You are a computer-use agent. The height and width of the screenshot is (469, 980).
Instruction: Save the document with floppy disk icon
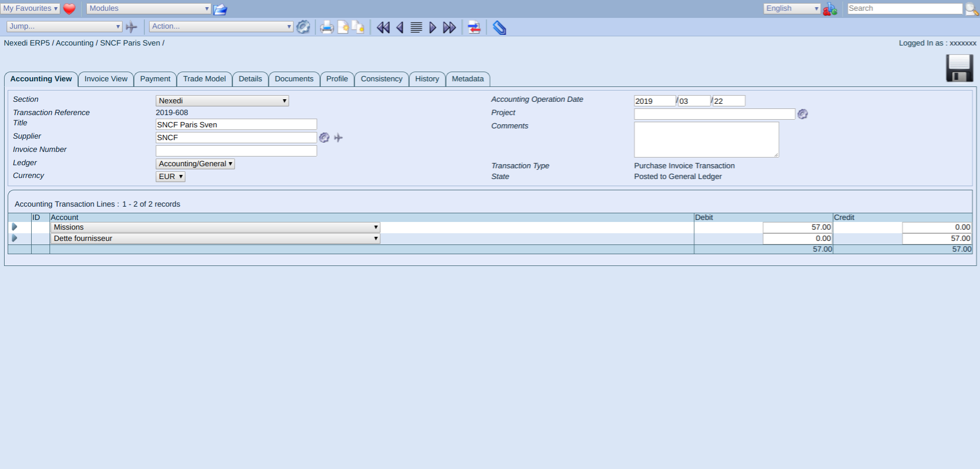[960, 69]
